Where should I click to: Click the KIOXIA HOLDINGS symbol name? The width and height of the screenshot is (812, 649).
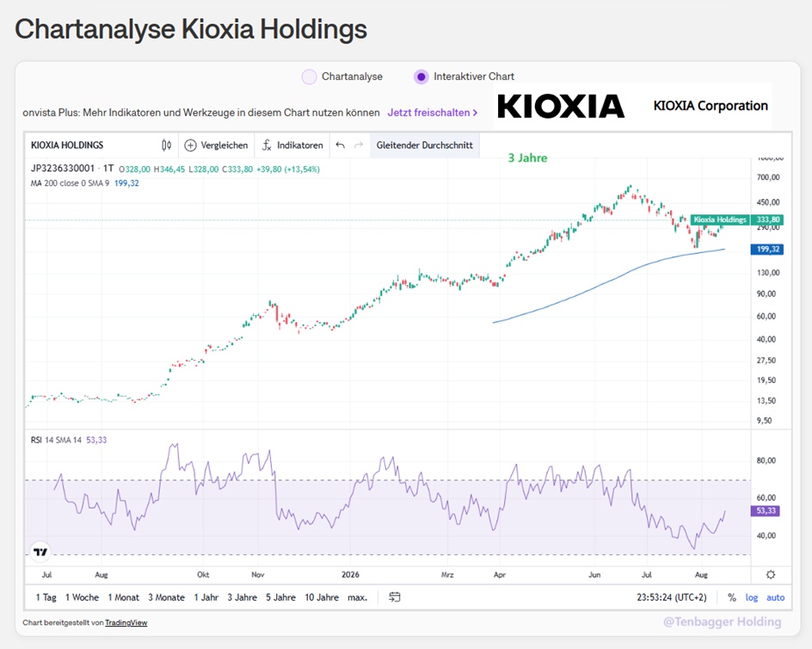67,145
